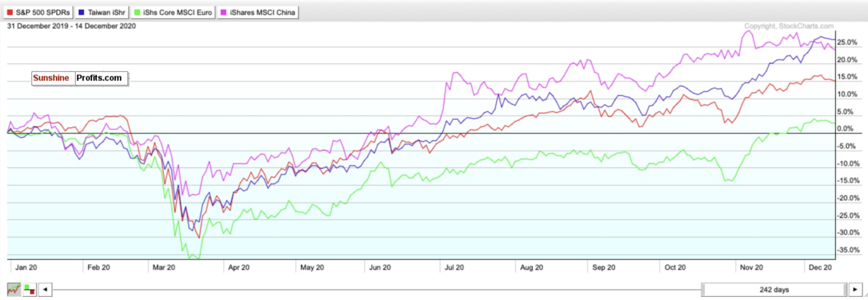This screenshot has height=300, width=868.
Task: Click the 10.0% axis label
Action: [847, 94]
